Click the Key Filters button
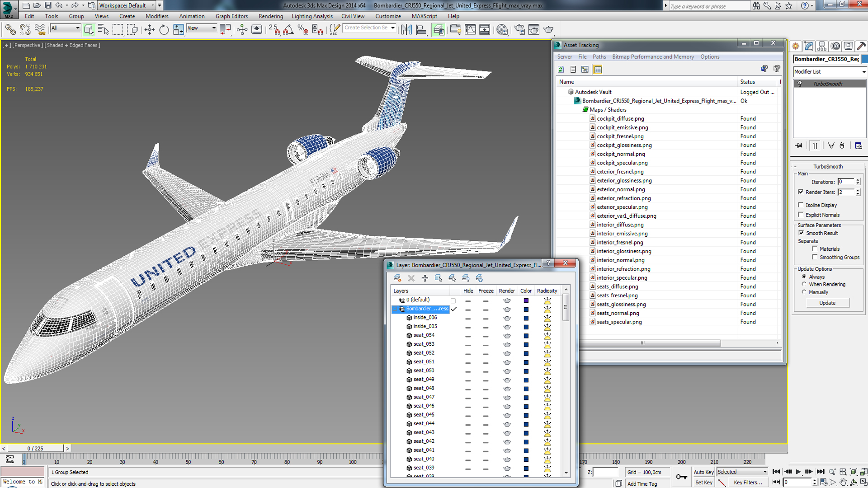Image resolution: width=868 pixels, height=488 pixels. coord(748,483)
